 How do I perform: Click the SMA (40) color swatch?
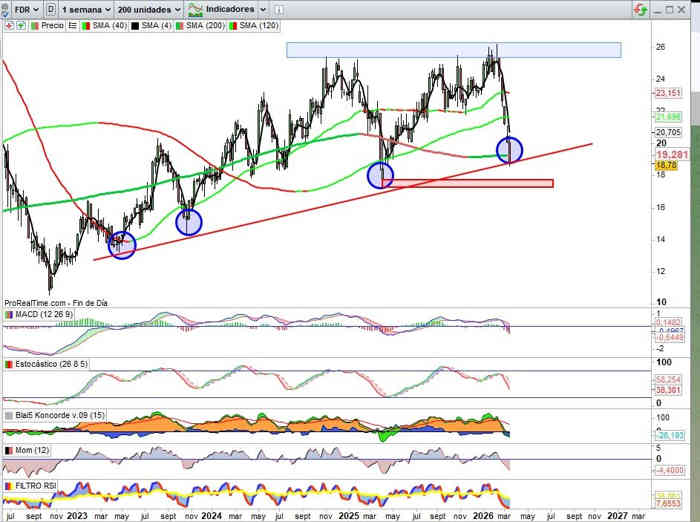83,24
